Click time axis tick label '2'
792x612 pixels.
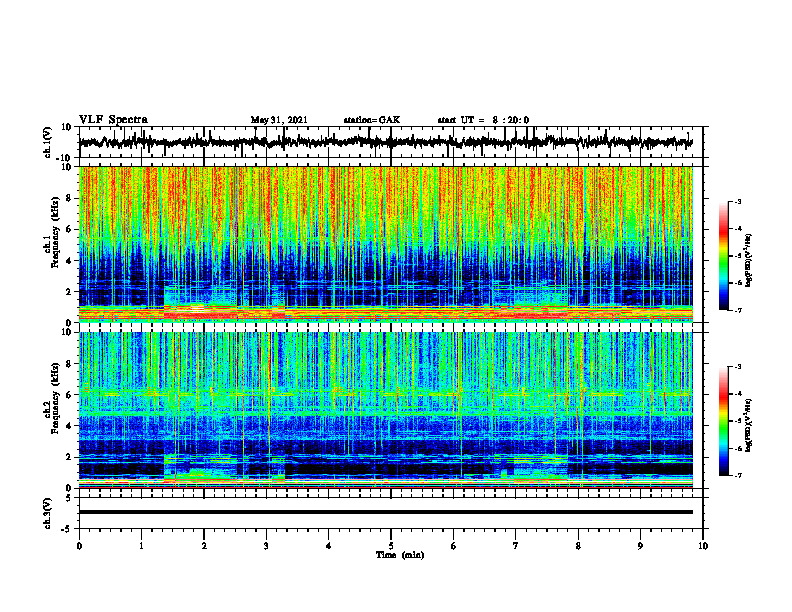coord(204,546)
